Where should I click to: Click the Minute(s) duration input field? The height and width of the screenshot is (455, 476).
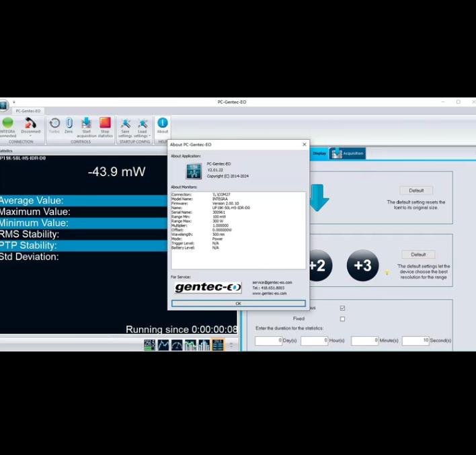(364, 341)
